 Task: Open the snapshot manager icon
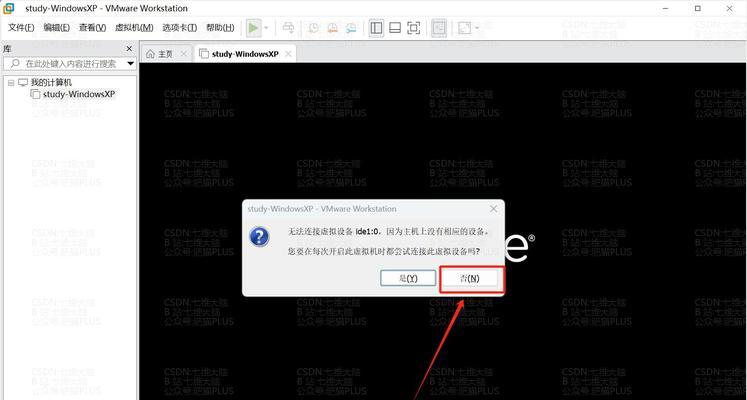[x=351, y=28]
